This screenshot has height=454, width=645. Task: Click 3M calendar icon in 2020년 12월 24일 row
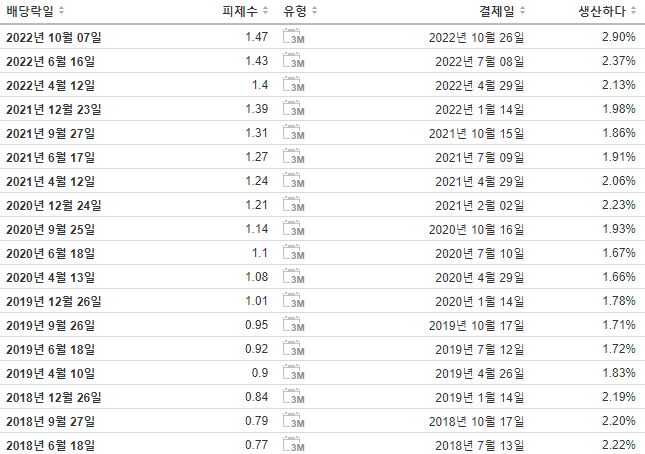[294, 204]
